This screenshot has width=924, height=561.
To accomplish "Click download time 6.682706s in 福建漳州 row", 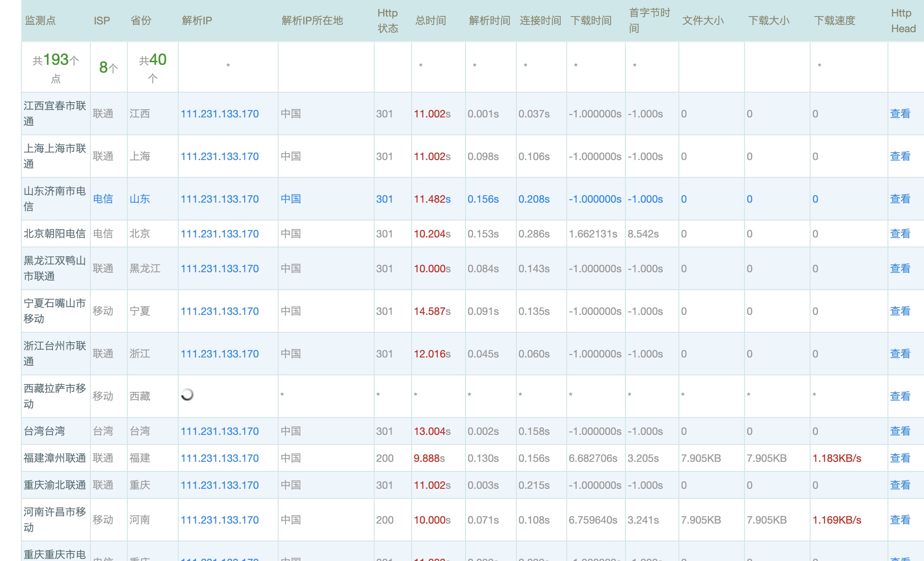I will point(593,458).
